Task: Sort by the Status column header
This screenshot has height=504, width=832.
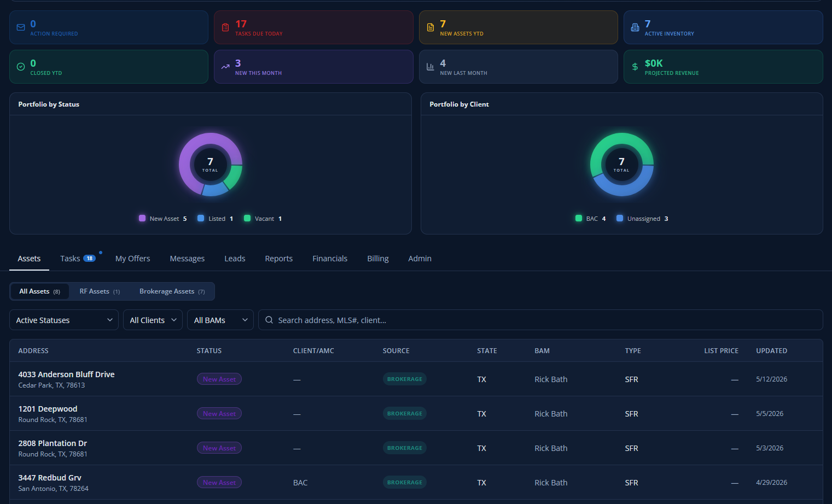Action: (x=210, y=351)
